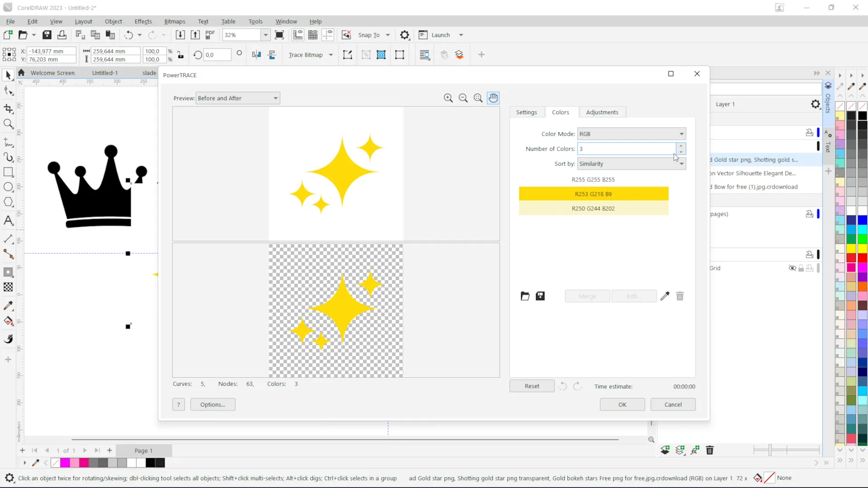Select the R250 G244 B202 color swatch
Image resolution: width=868 pixels, height=488 pixels.
594,208
